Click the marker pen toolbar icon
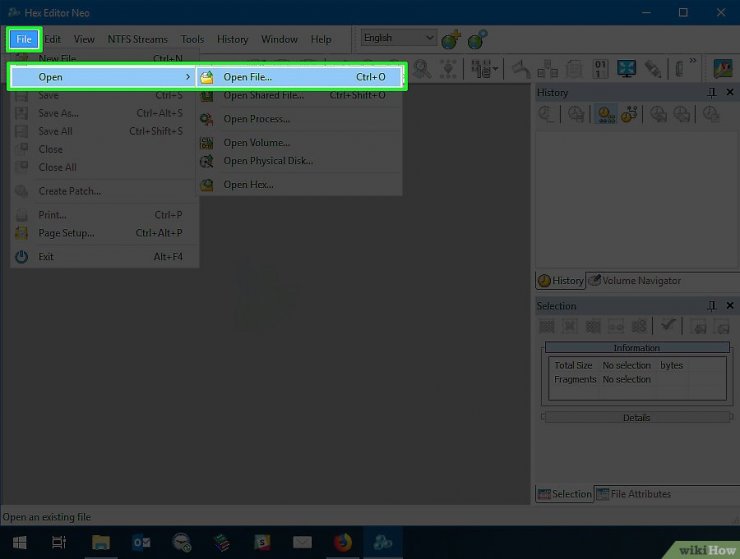 coord(653,69)
